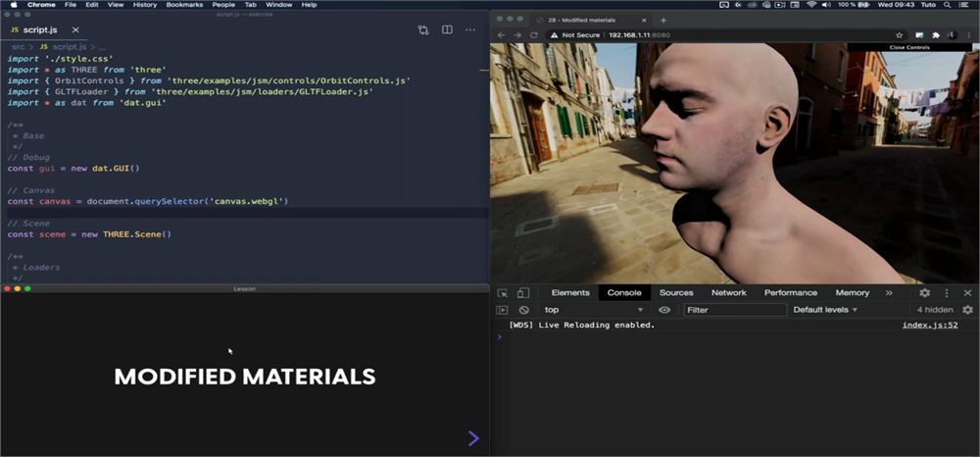Open the Bookmarks menu
The width and height of the screenshot is (980, 457).
[x=184, y=4]
